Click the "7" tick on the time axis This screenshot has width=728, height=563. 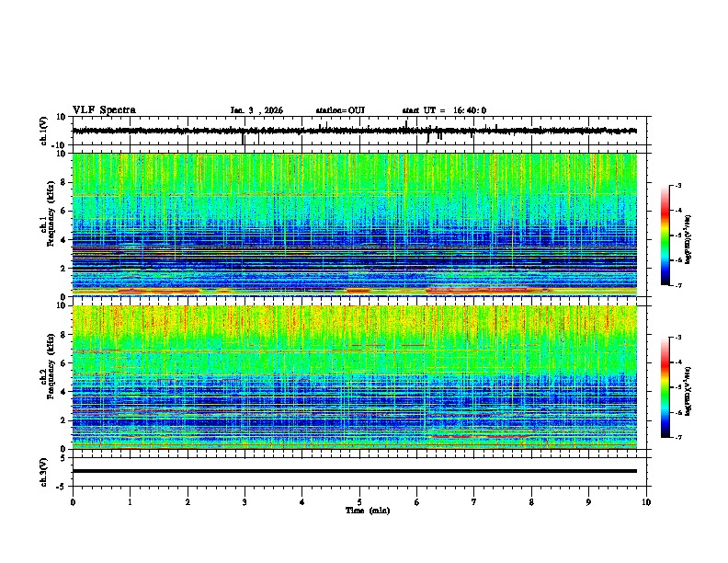tap(474, 502)
